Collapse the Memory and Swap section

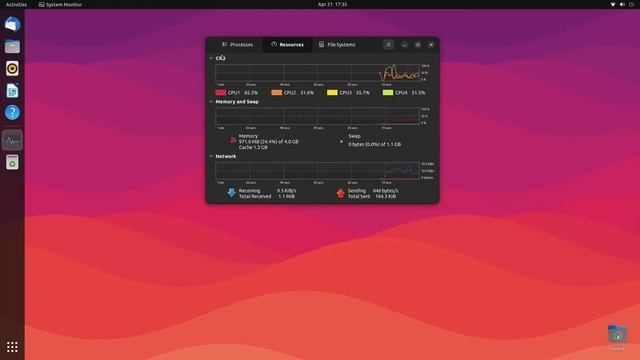[211, 102]
